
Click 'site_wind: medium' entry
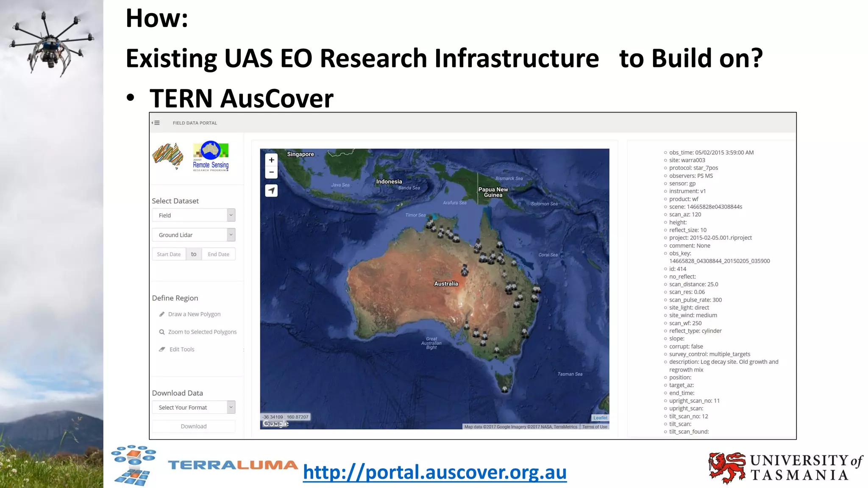coord(693,315)
